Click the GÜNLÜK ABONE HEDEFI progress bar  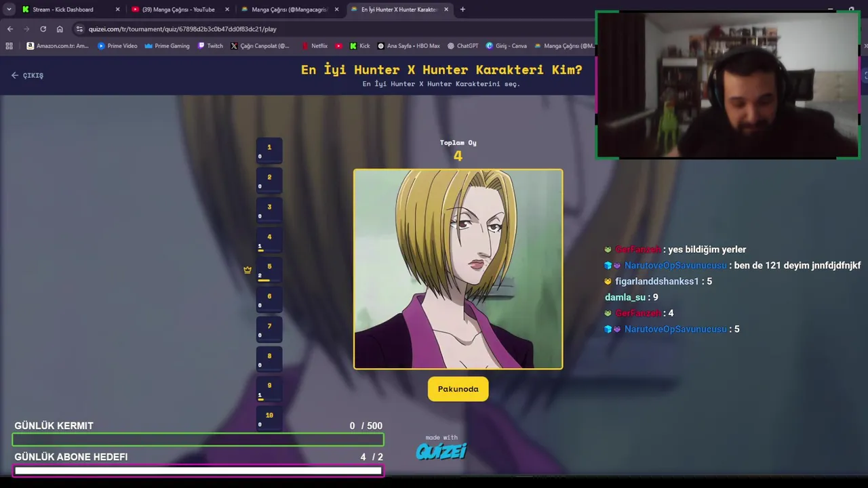pyautogui.click(x=198, y=471)
